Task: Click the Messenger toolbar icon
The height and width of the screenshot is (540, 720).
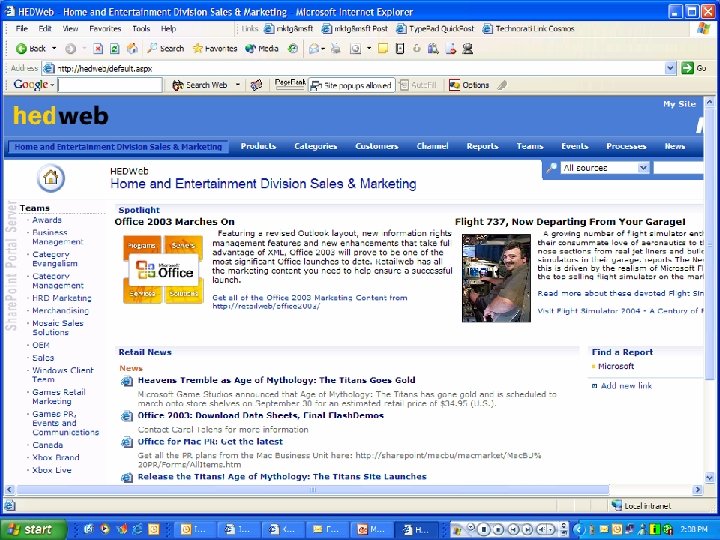Action: coord(467,48)
